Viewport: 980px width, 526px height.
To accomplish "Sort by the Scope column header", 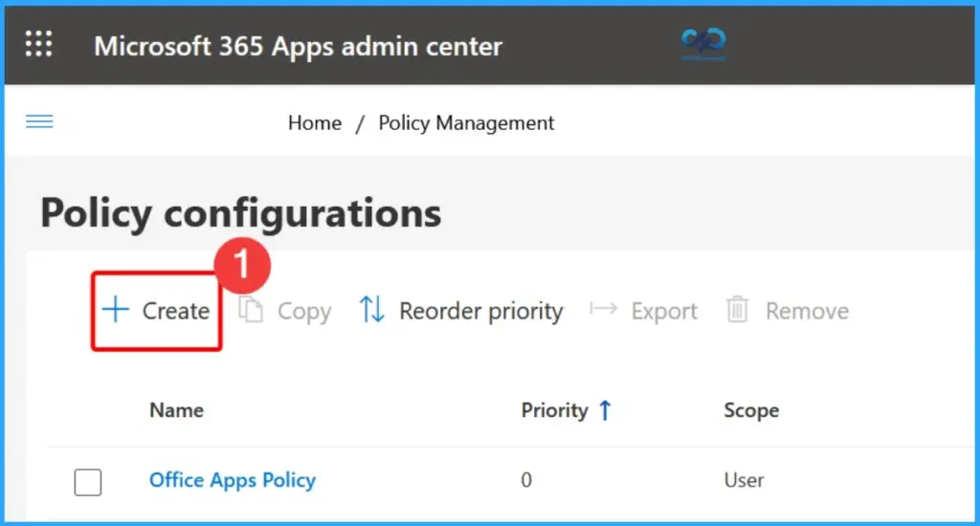I will 751,410.
